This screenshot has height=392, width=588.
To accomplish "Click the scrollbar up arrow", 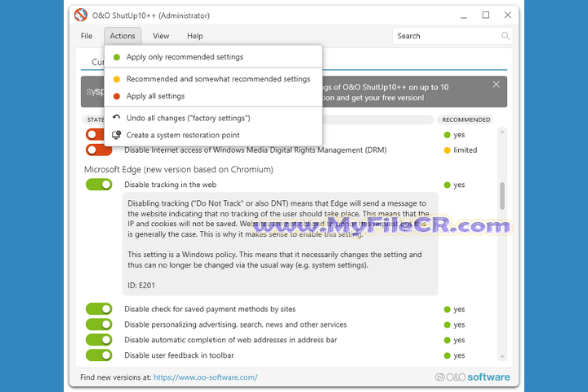I will pyautogui.click(x=502, y=132).
